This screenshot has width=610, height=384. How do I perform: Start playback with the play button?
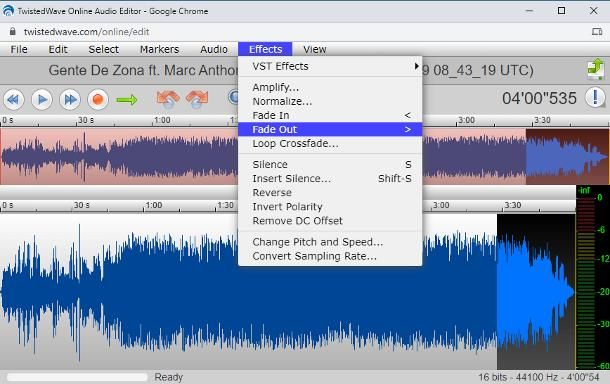pyautogui.click(x=42, y=100)
